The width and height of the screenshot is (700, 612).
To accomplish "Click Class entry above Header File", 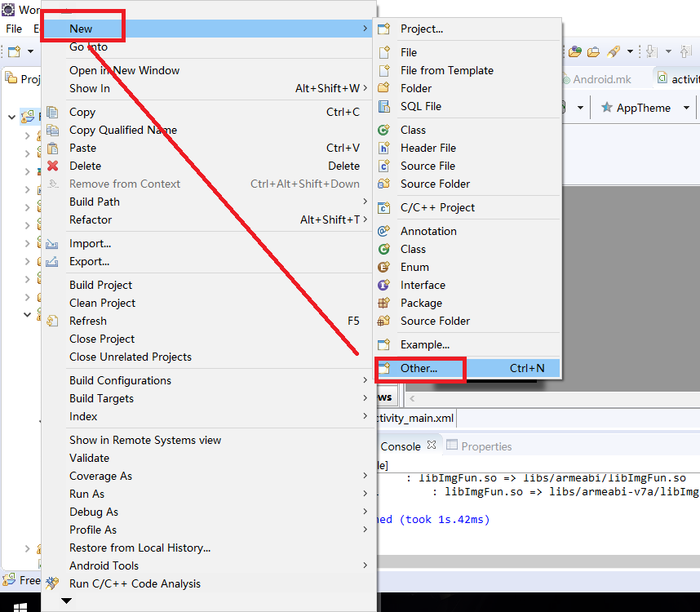I will [x=467, y=130].
